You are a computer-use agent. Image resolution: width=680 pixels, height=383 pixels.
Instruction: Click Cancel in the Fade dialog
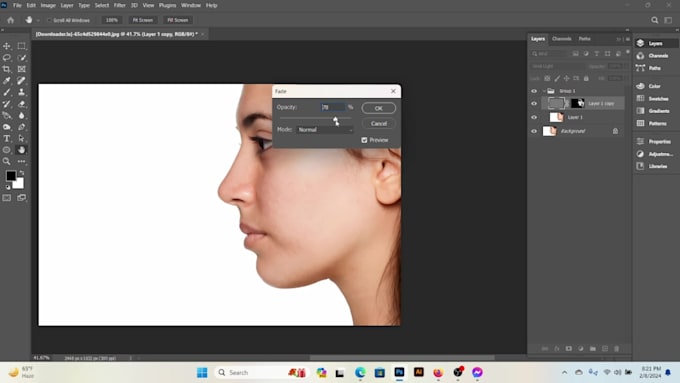pyautogui.click(x=379, y=124)
